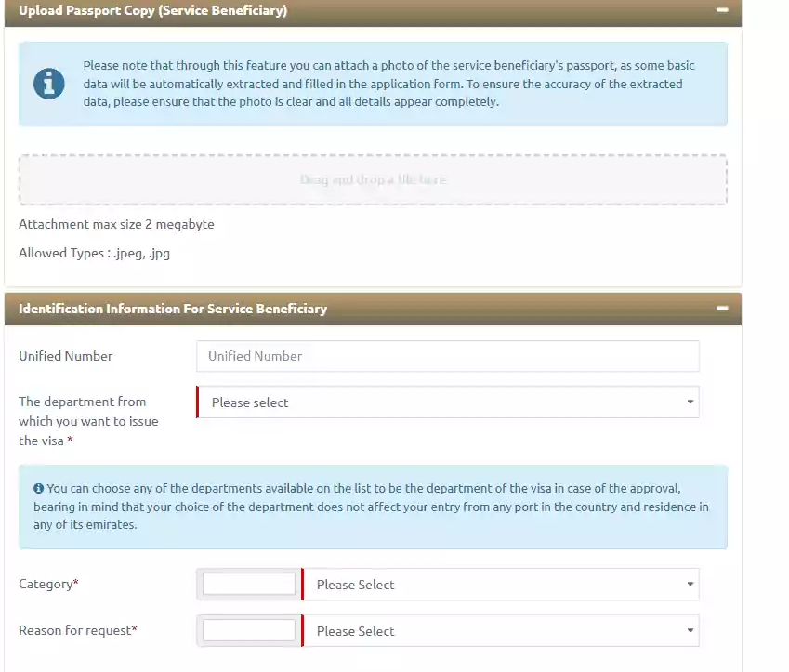Image resolution: width=789 pixels, height=672 pixels.
Task: Click the minus icon on Identification Information header
Action: (x=724, y=309)
